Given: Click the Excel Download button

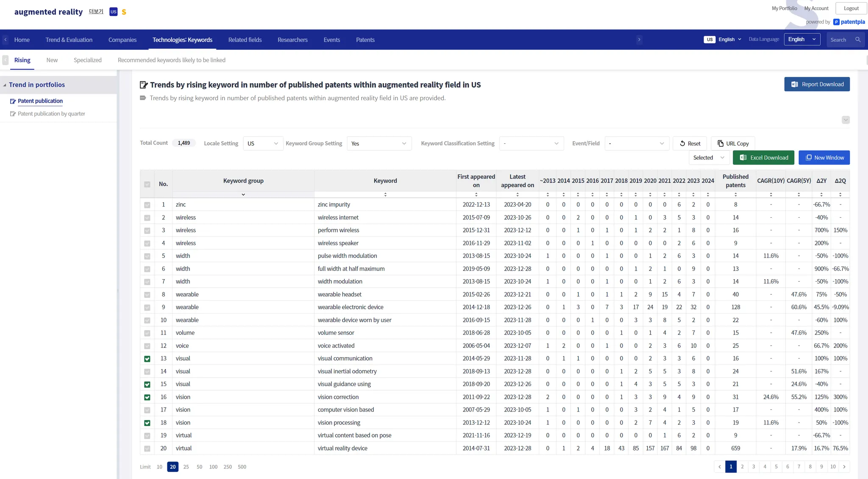Looking at the screenshot, I should tap(764, 158).
